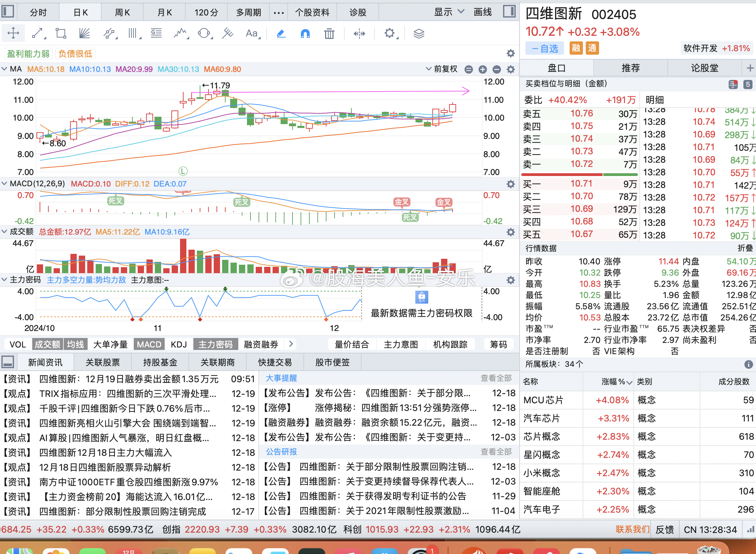
Task: Click the 联系我们 link
Action: click(633, 529)
